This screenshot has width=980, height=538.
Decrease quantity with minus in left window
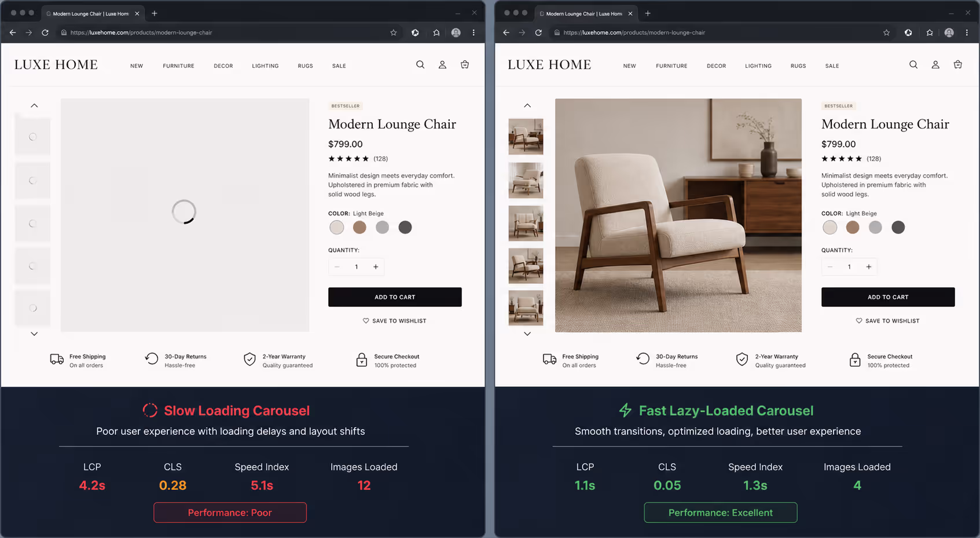point(337,267)
